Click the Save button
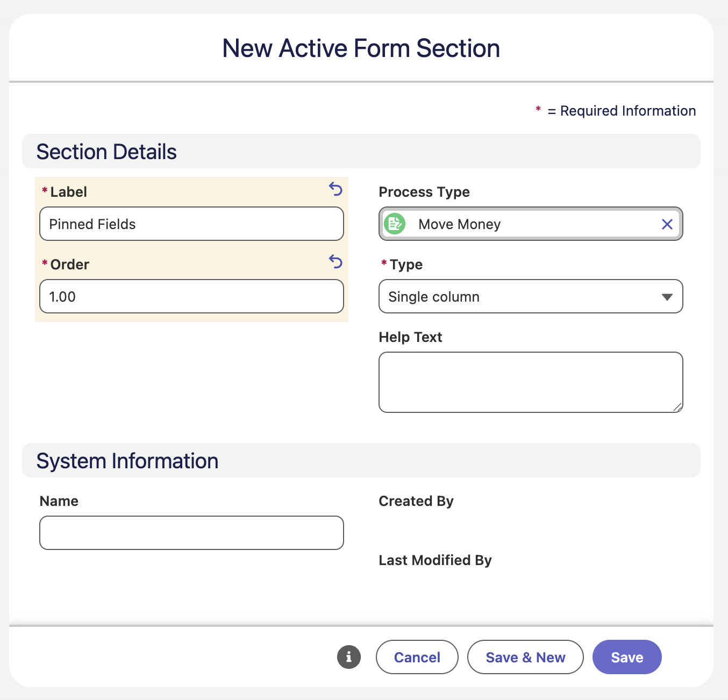728x700 pixels. click(x=627, y=657)
